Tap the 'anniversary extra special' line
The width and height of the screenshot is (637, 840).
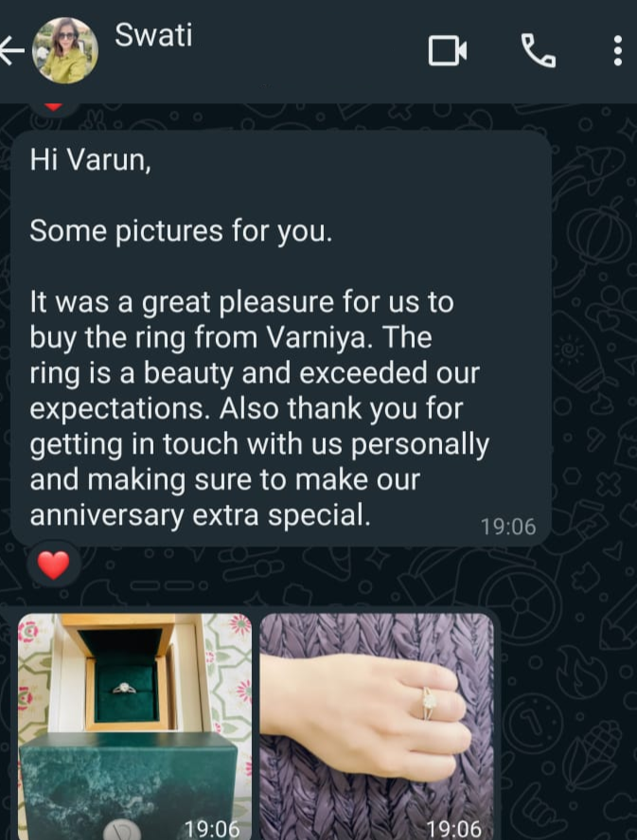point(201,516)
